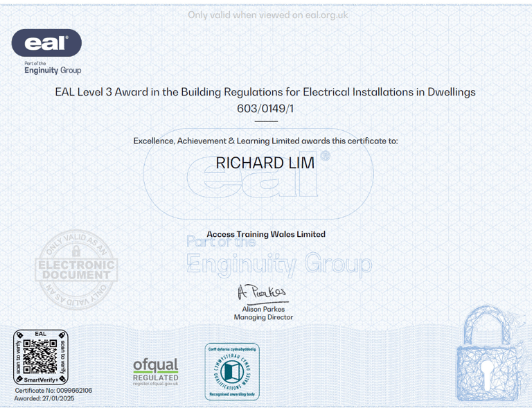The width and height of the screenshot is (532, 408).
Task: Click the 'Enginuity Group' text under logo
Action: click(53, 70)
